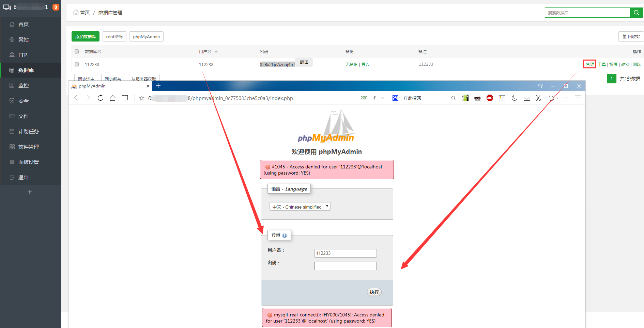Toggle night mode moon icon

tap(515, 98)
